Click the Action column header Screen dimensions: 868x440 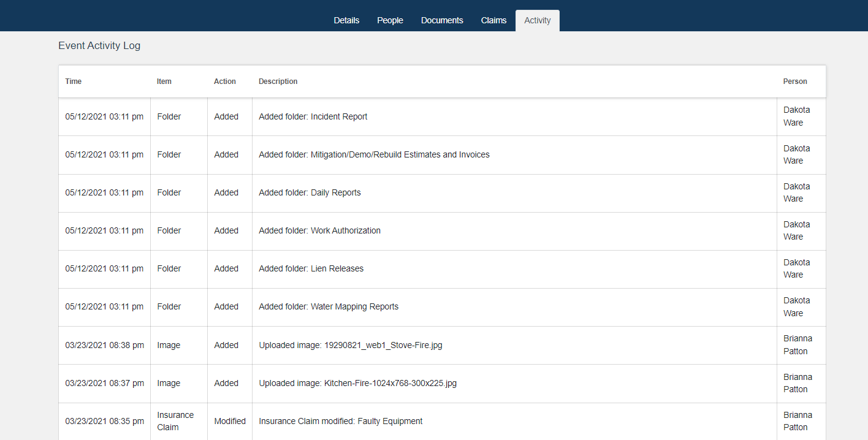(x=225, y=82)
